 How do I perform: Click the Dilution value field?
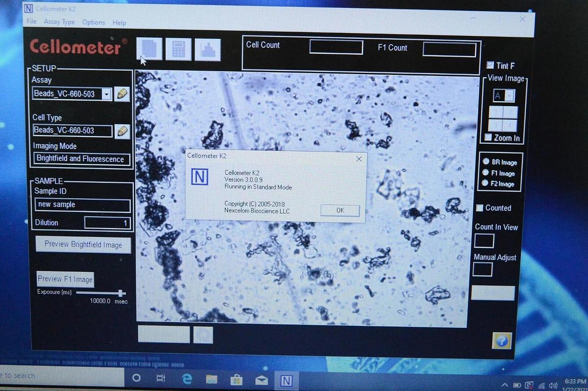[x=107, y=223]
